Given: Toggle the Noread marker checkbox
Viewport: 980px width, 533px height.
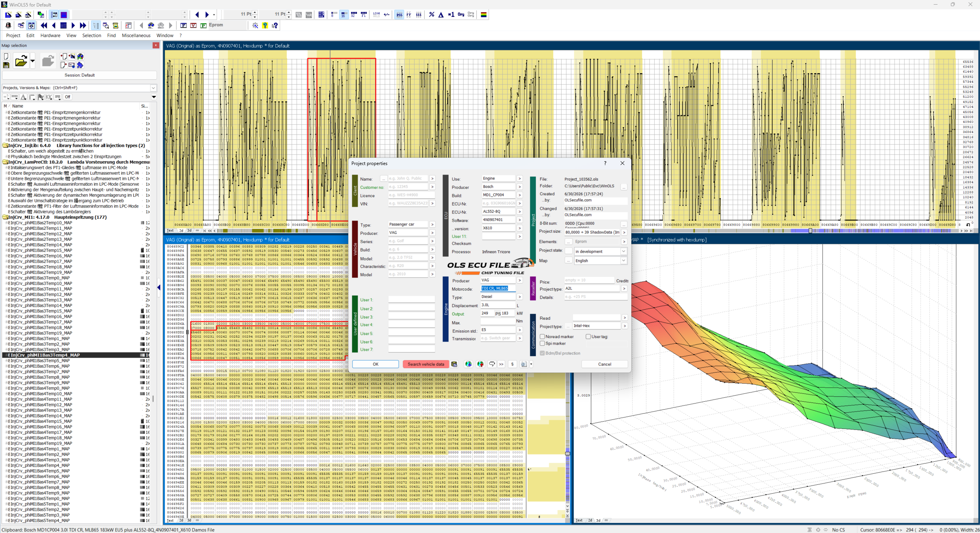Looking at the screenshot, I should [542, 337].
